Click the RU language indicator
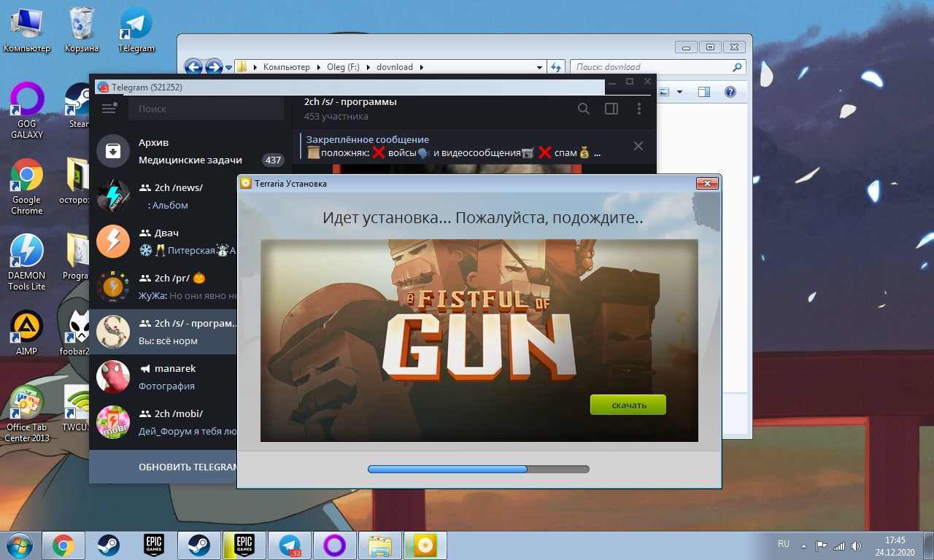This screenshot has height=560, width=934. pos(784,544)
